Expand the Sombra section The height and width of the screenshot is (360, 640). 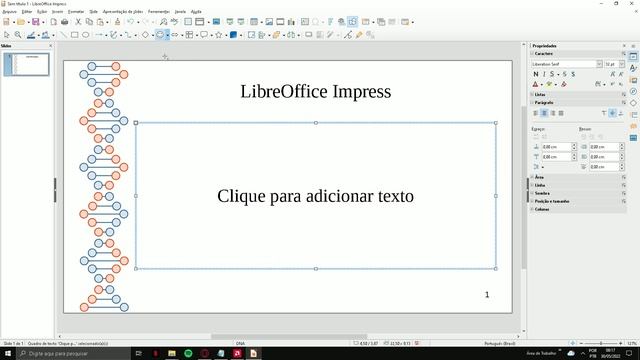532,193
